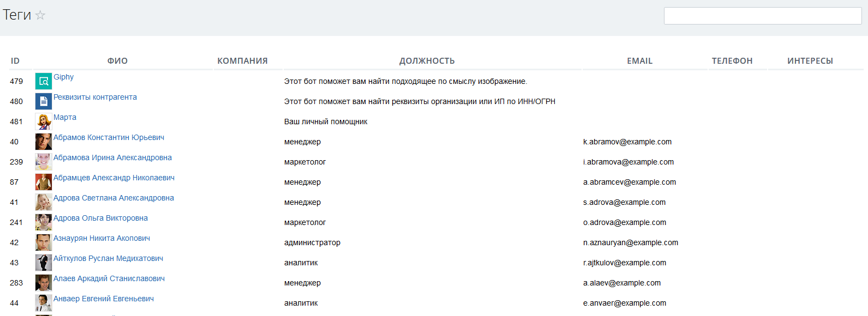Sort by the ID column header
This screenshot has width=868, height=316.
coord(15,61)
